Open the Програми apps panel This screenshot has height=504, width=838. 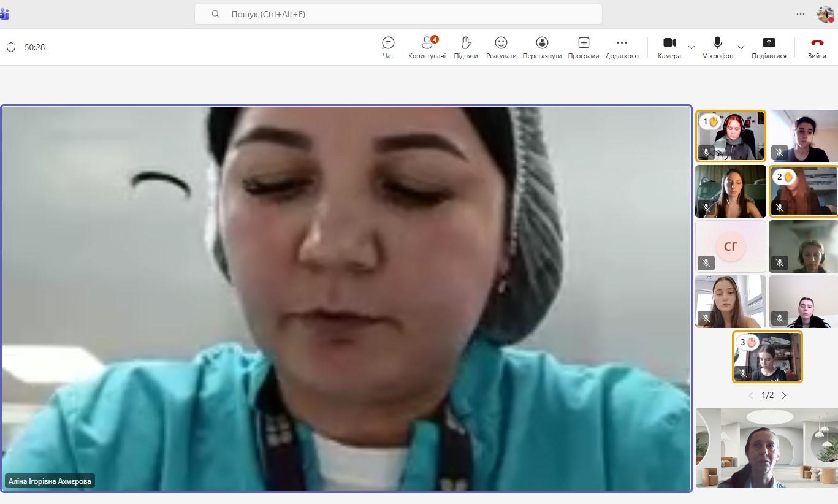pyautogui.click(x=584, y=47)
